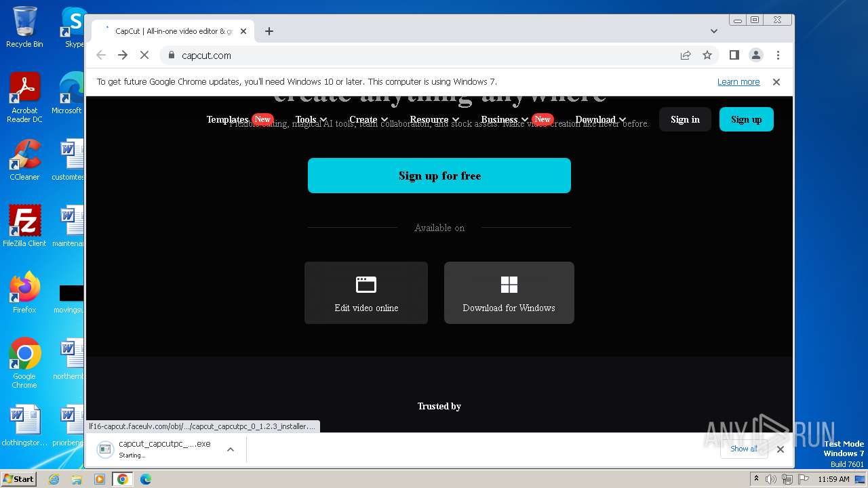Open the Learn more link

pyautogui.click(x=738, y=82)
